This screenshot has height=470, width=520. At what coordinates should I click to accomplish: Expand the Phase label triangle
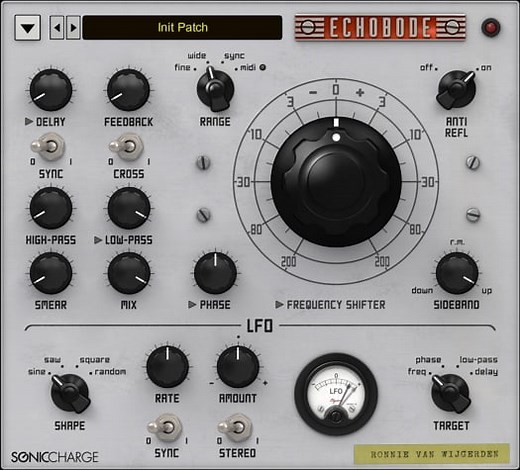click(x=192, y=305)
